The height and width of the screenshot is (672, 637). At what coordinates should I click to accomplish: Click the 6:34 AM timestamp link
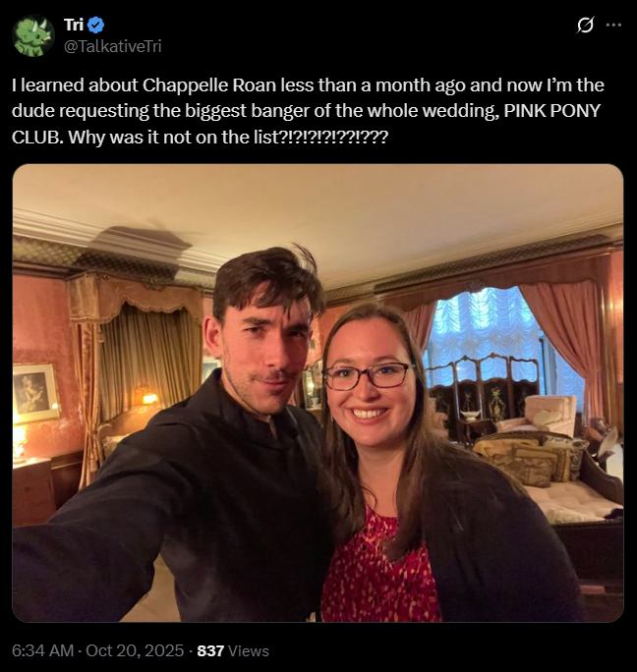(42, 650)
